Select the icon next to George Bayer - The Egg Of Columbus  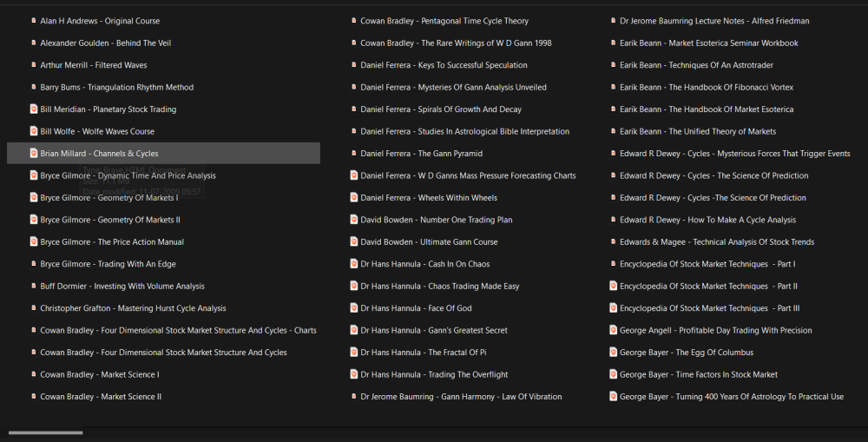pyautogui.click(x=614, y=353)
